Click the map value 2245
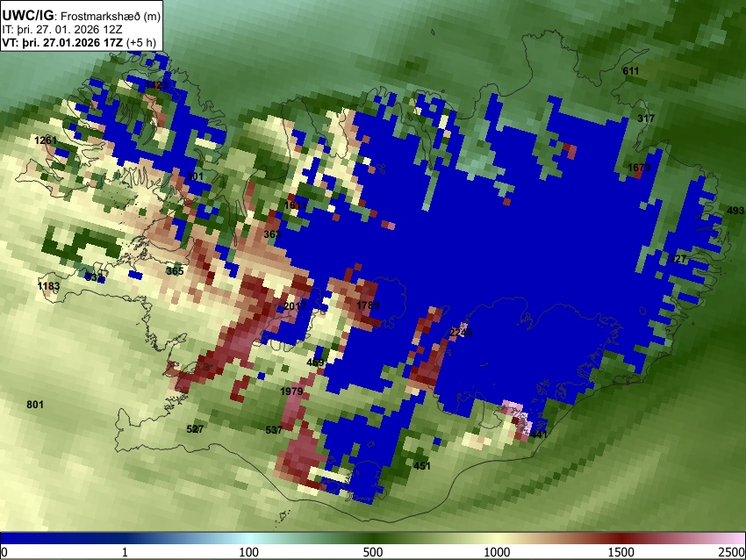The image size is (746, 560). coord(461,333)
